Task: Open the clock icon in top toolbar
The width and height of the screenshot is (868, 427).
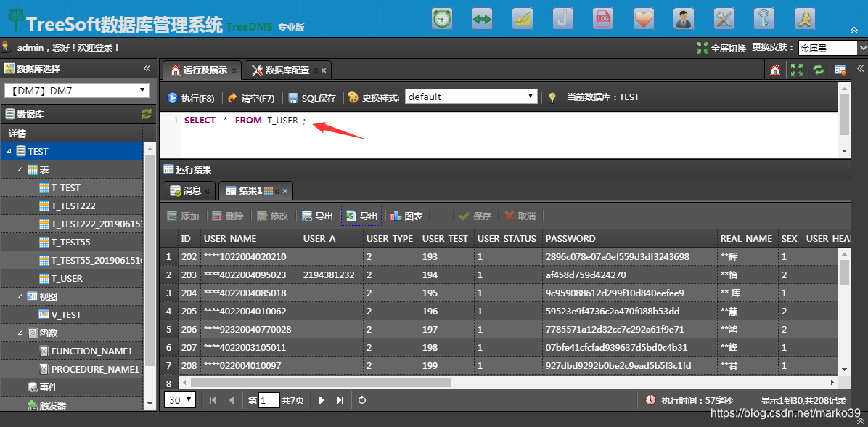Action: [442, 19]
